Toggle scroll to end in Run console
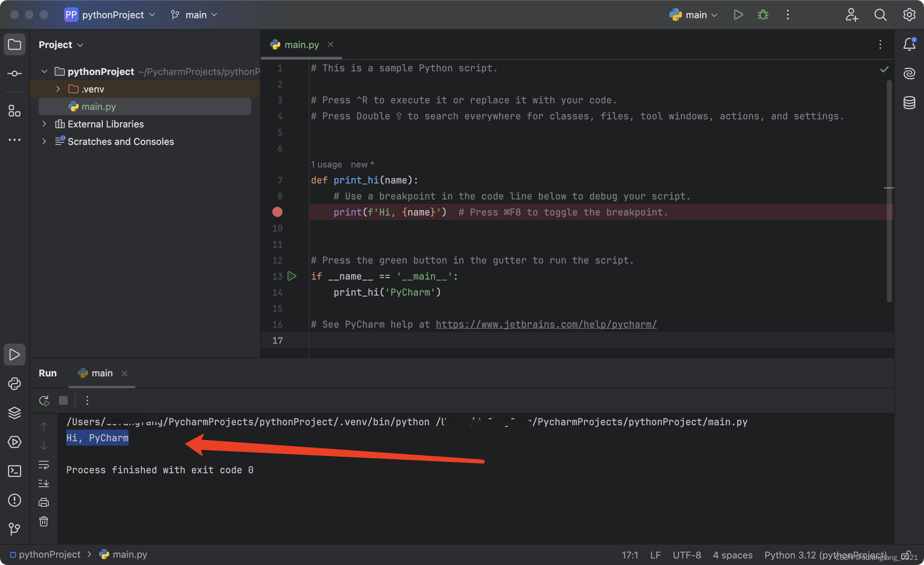The width and height of the screenshot is (924, 565). point(43,483)
